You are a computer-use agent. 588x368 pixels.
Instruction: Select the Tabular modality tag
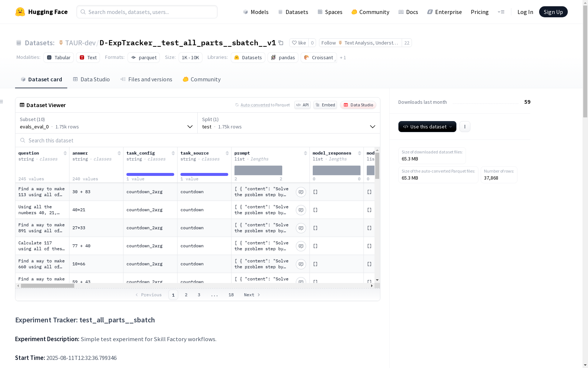point(59,57)
